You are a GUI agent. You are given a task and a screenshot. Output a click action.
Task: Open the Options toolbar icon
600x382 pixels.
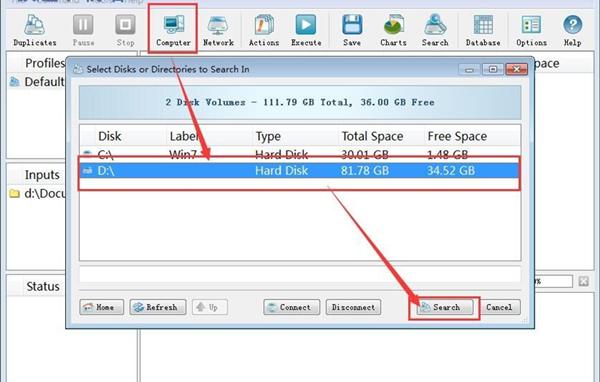click(x=531, y=30)
